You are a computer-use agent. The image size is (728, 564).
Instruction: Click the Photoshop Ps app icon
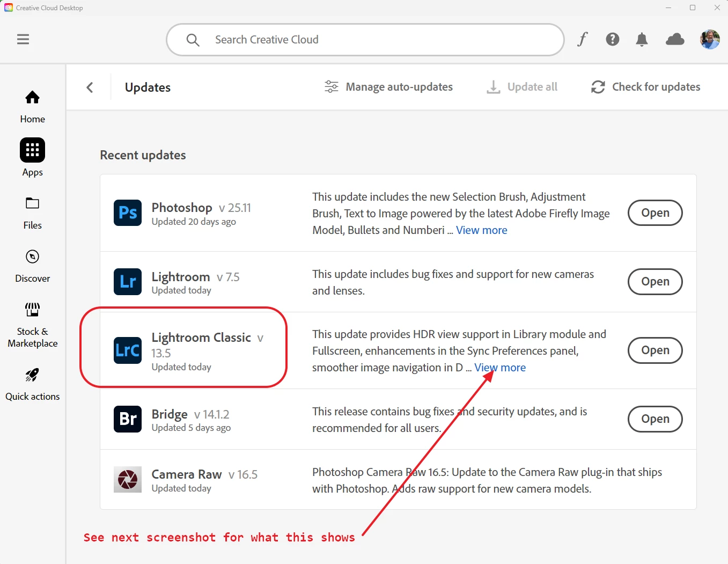click(128, 213)
